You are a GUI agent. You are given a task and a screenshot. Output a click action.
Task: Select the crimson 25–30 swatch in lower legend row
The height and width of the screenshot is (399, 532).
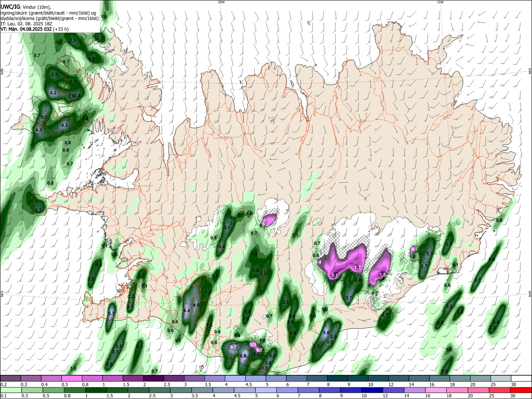tap(499, 390)
